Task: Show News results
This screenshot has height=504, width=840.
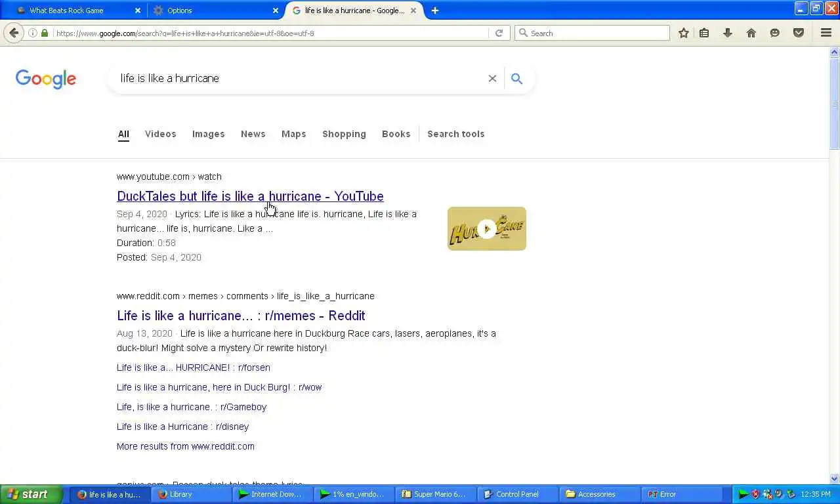Action: tap(253, 134)
